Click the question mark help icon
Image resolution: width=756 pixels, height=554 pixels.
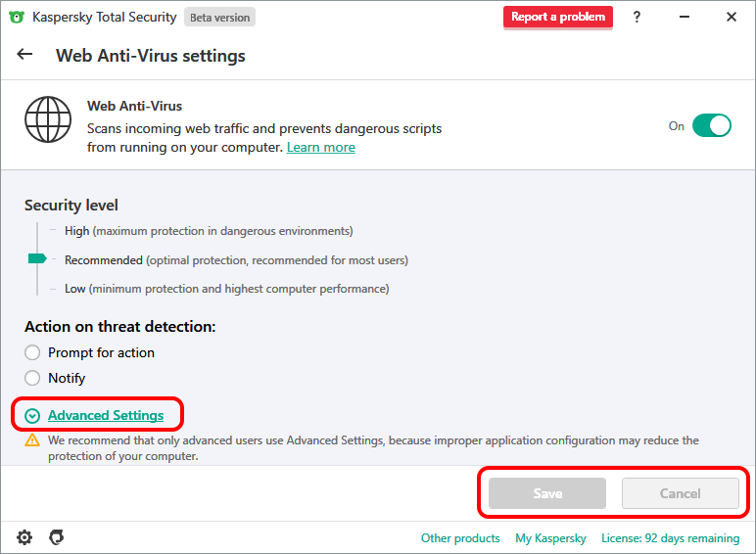pos(638,17)
